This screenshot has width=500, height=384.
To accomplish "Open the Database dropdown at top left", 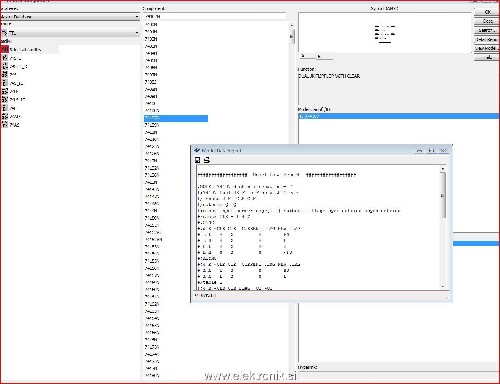I will pyautogui.click(x=70, y=17).
